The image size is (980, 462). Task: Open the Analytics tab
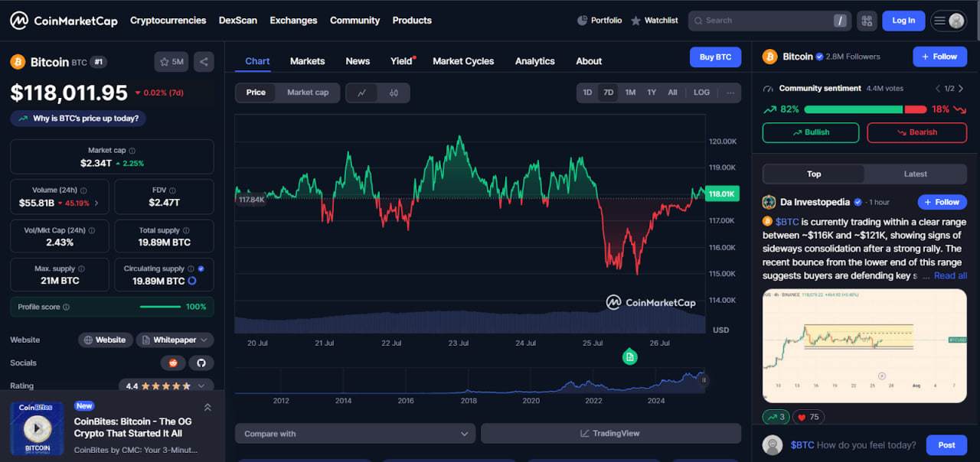(534, 61)
